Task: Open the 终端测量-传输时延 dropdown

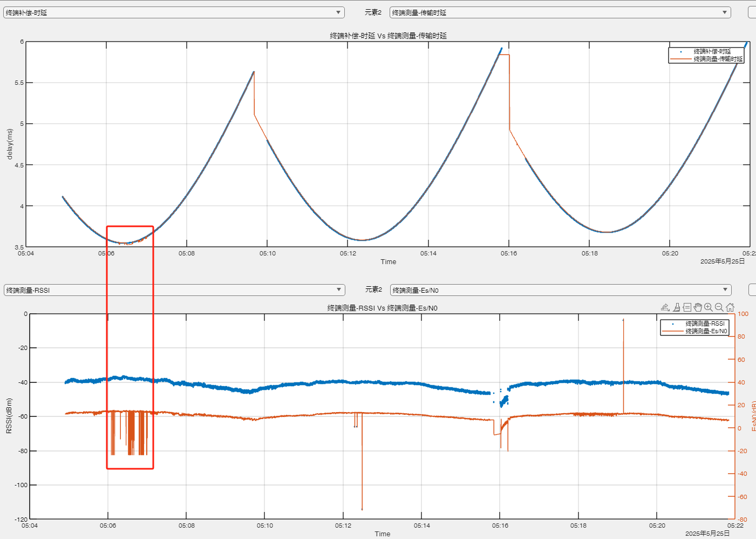Action: click(x=560, y=12)
